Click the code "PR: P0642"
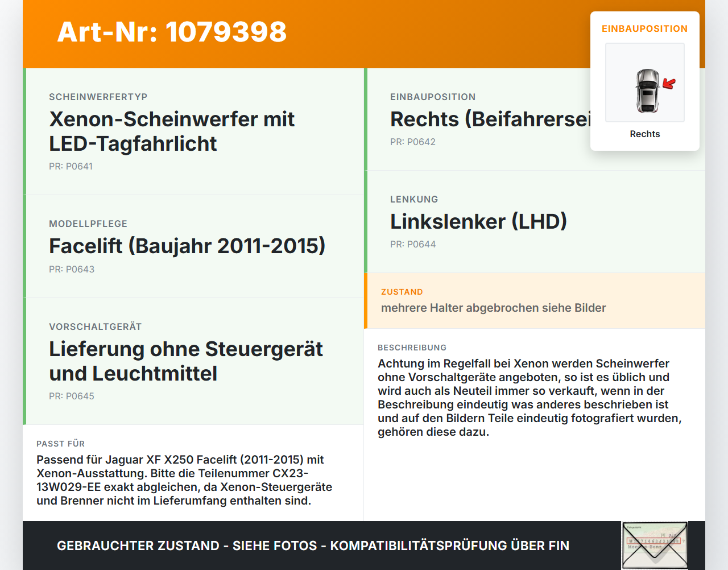This screenshot has width=728, height=570. pos(413,142)
